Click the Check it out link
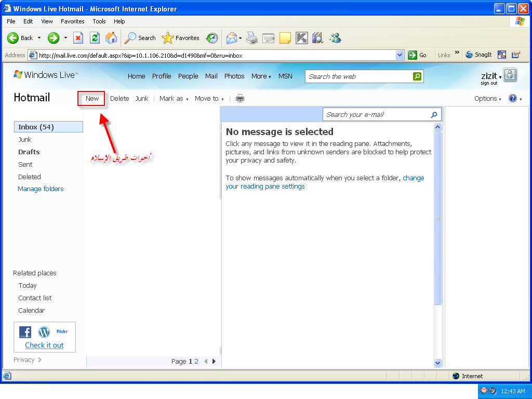Image resolution: width=532 pixels, height=399 pixels. tap(44, 345)
